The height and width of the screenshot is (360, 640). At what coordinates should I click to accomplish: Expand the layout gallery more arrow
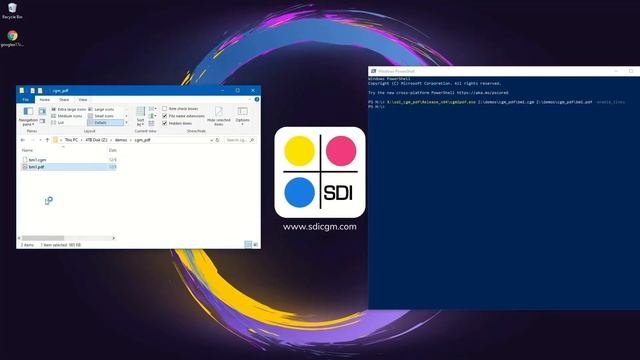pos(127,122)
